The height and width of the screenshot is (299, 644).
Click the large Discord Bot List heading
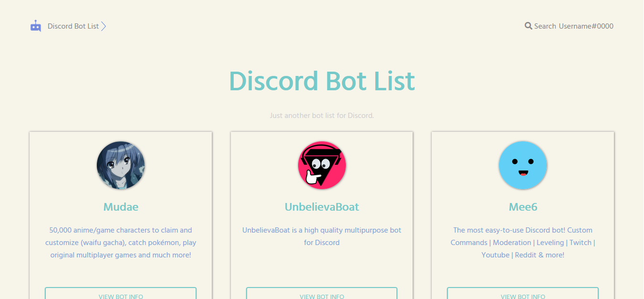tap(322, 81)
